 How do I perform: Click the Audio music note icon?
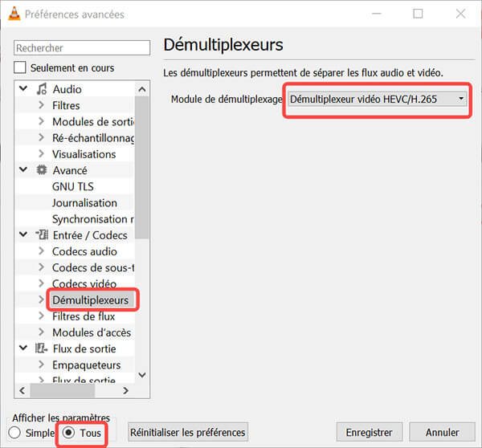click(x=42, y=89)
